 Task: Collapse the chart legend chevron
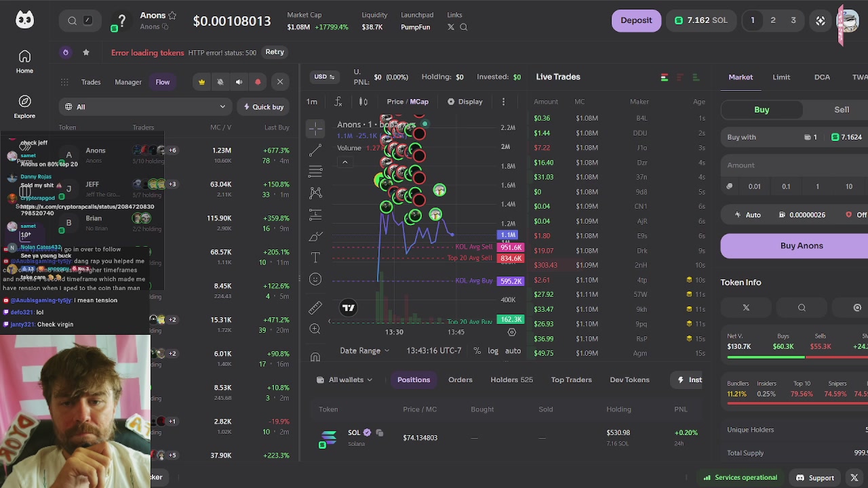[344, 162]
